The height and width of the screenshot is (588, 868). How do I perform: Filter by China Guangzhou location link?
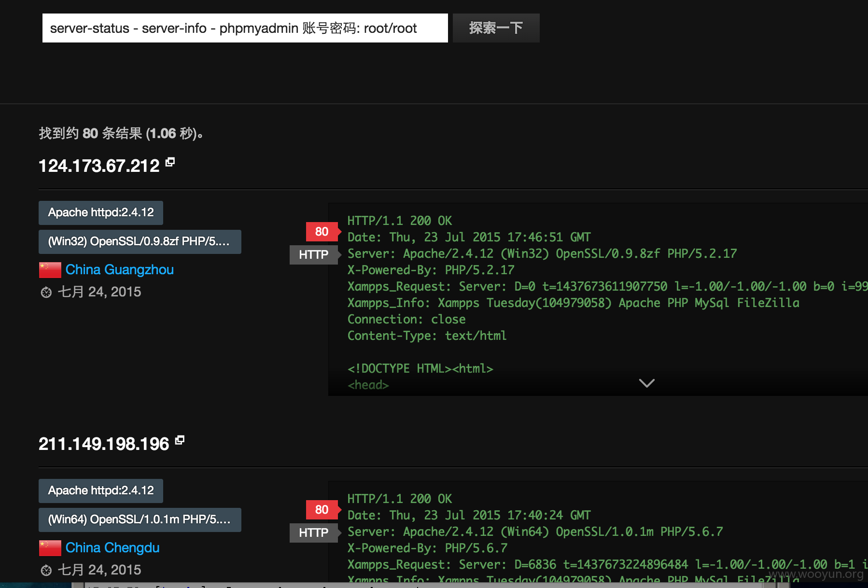119,270
